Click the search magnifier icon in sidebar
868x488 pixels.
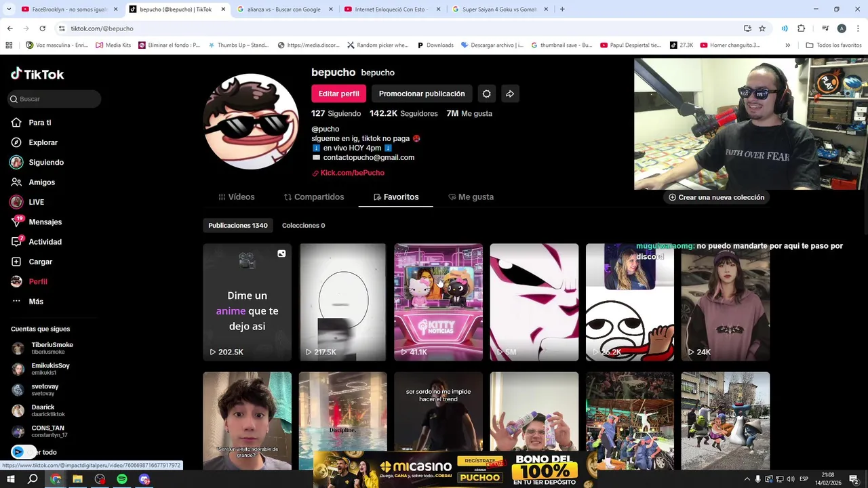point(14,99)
